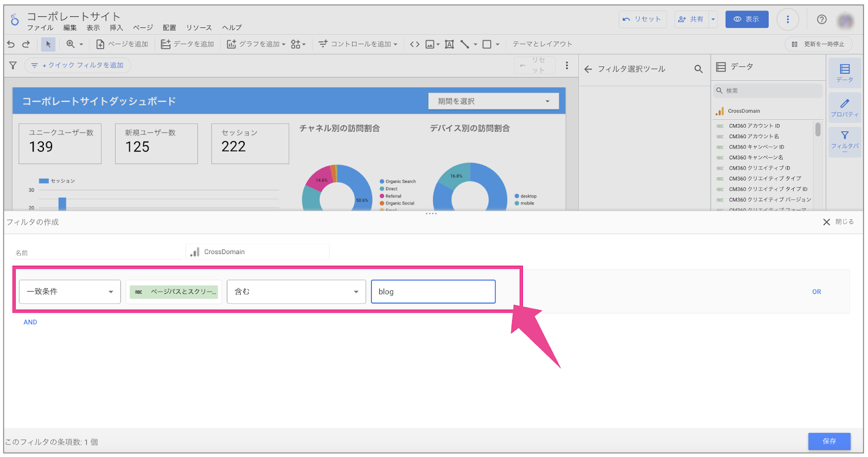Open the File menu
This screenshot has height=457, width=868.
[40, 28]
